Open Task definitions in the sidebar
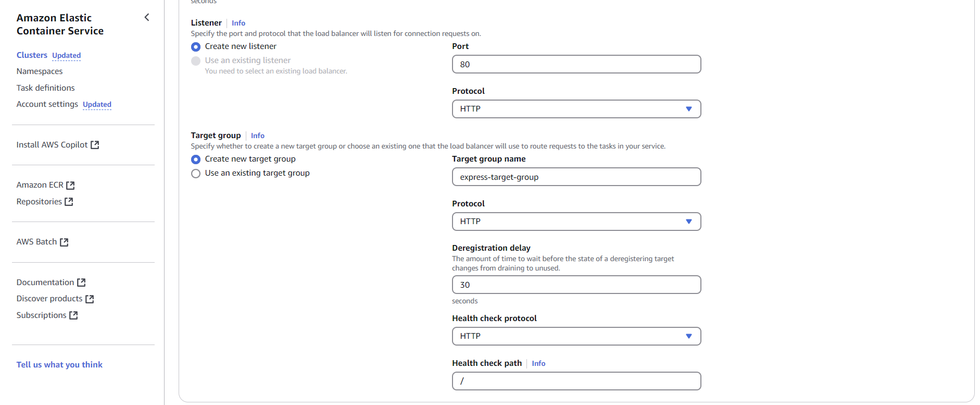Screen dimensions: 980x405 pyautogui.click(x=46, y=88)
